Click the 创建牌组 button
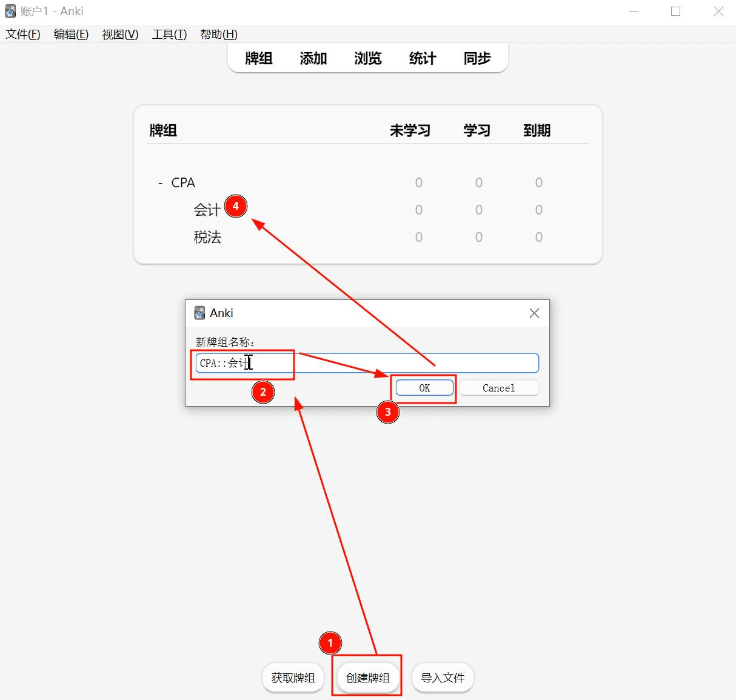 368,678
